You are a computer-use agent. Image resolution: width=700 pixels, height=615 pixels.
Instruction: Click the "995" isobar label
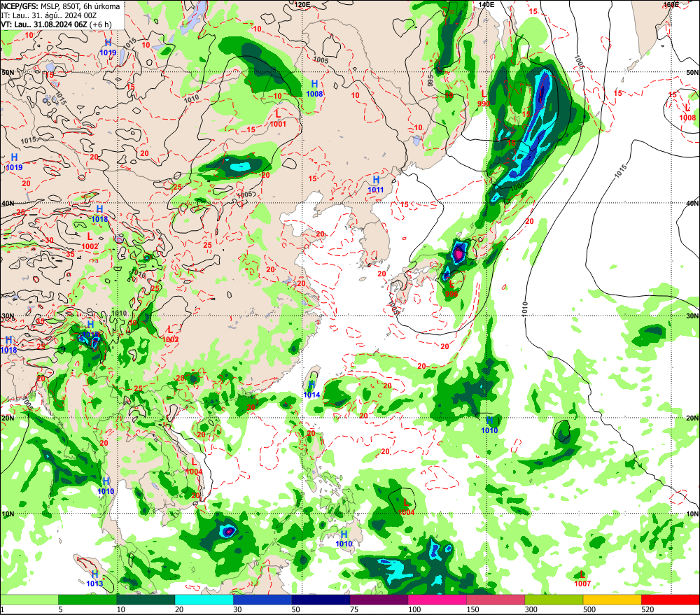coord(430,80)
